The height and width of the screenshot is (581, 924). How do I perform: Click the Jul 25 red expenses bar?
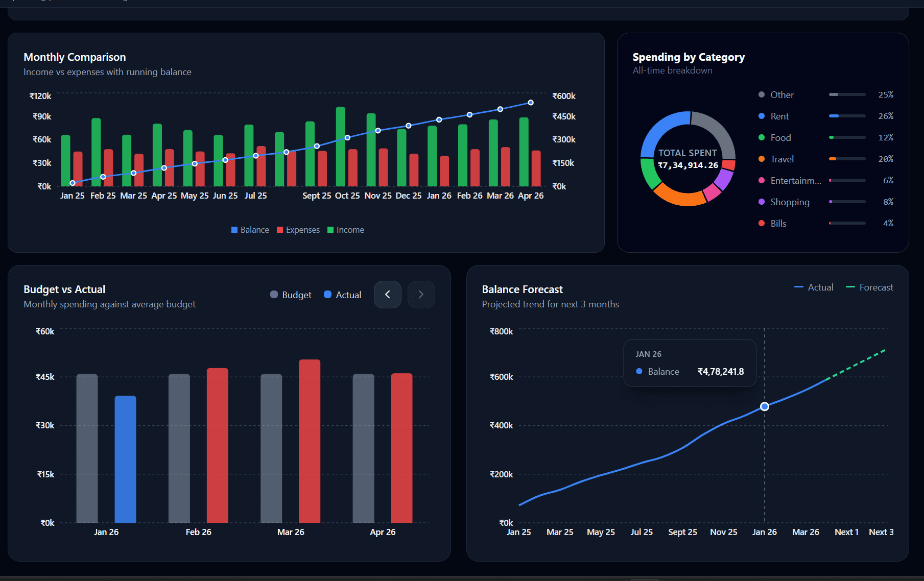tap(261, 166)
